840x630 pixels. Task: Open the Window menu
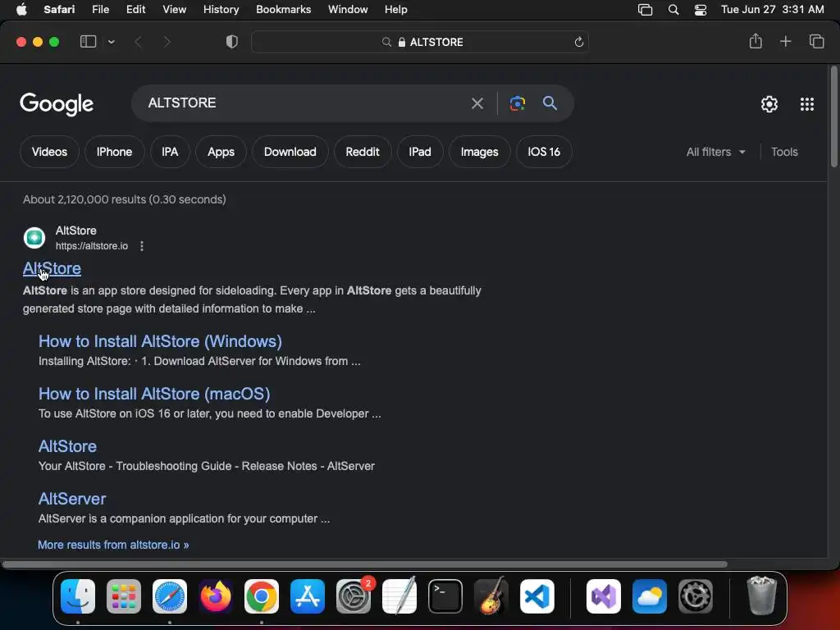point(348,10)
